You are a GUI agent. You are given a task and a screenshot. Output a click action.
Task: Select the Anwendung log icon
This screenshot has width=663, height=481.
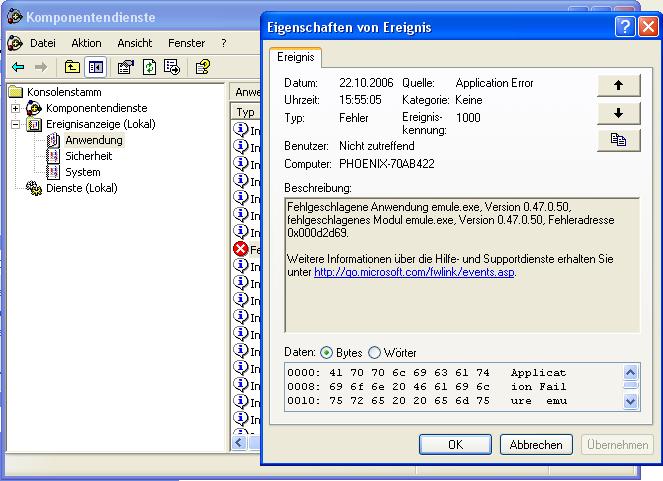tap(53, 140)
